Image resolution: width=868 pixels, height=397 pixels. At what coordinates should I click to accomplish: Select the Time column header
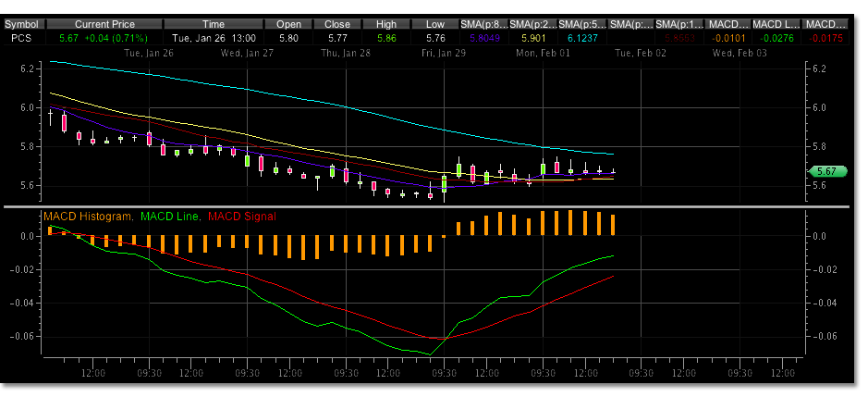pos(214,22)
